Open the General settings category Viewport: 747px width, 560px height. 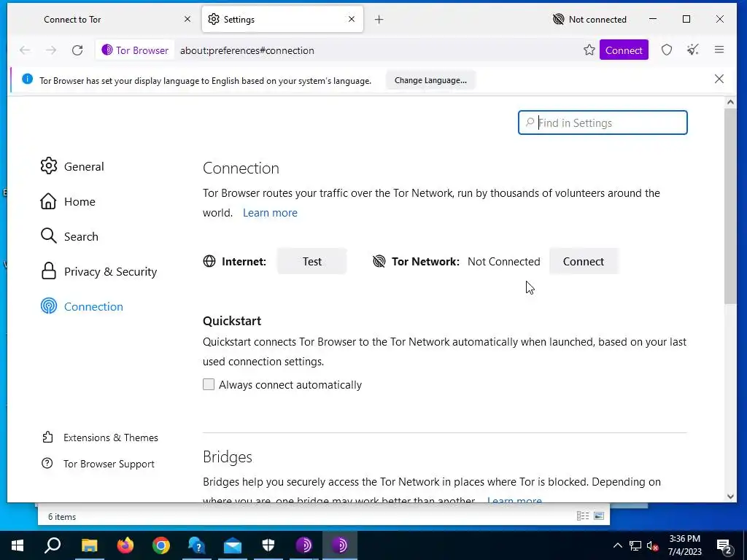pyautogui.click(x=72, y=166)
